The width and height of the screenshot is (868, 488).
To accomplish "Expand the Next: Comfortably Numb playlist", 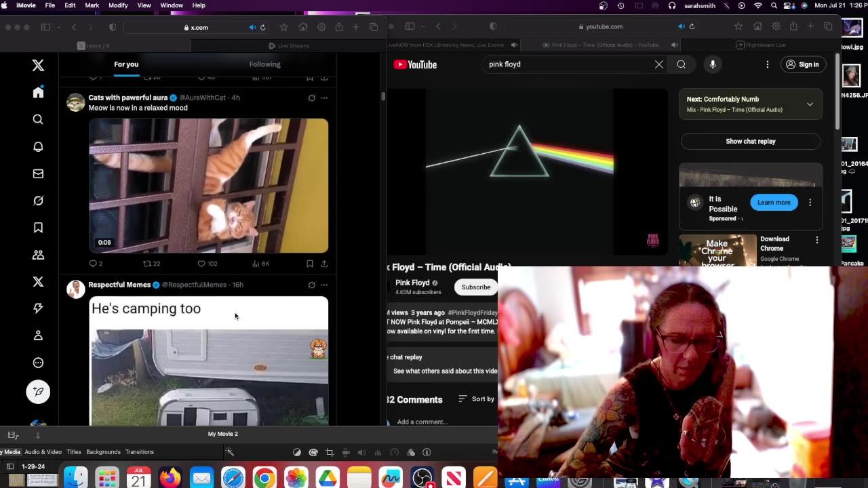I will point(810,104).
